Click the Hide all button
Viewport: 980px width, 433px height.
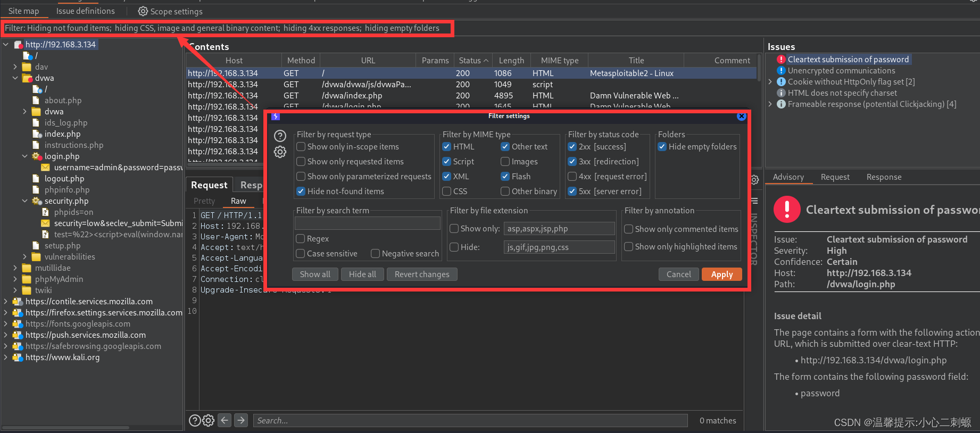coord(362,274)
